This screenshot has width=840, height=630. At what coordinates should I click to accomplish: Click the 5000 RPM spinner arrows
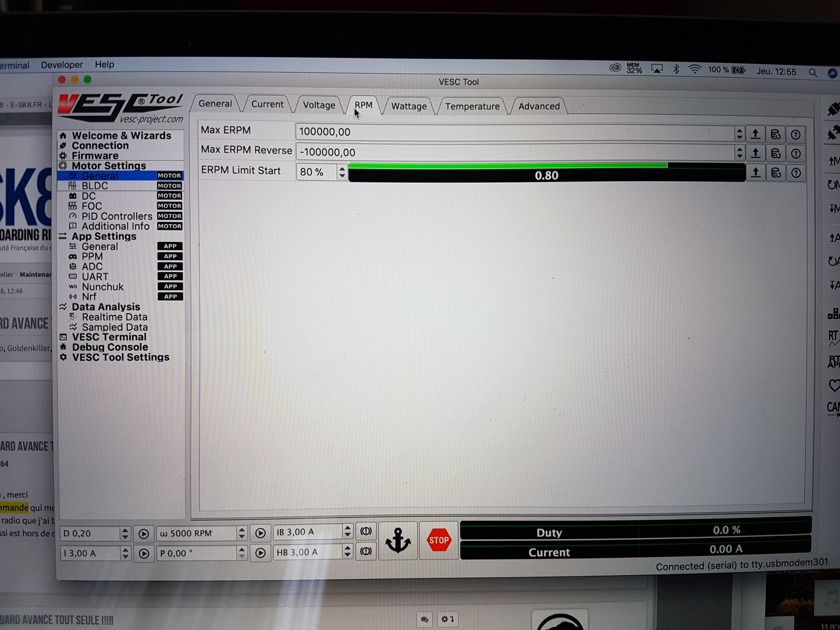(241, 533)
